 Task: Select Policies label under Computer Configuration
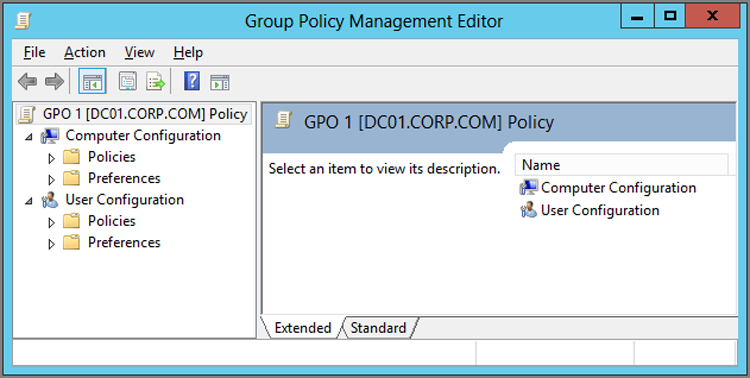tap(111, 156)
